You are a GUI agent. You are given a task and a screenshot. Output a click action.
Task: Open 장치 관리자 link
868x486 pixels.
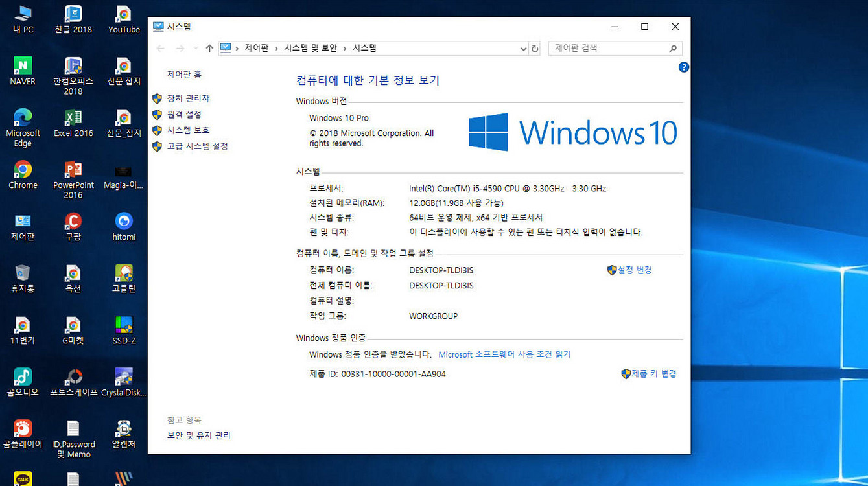click(x=188, y=98)
